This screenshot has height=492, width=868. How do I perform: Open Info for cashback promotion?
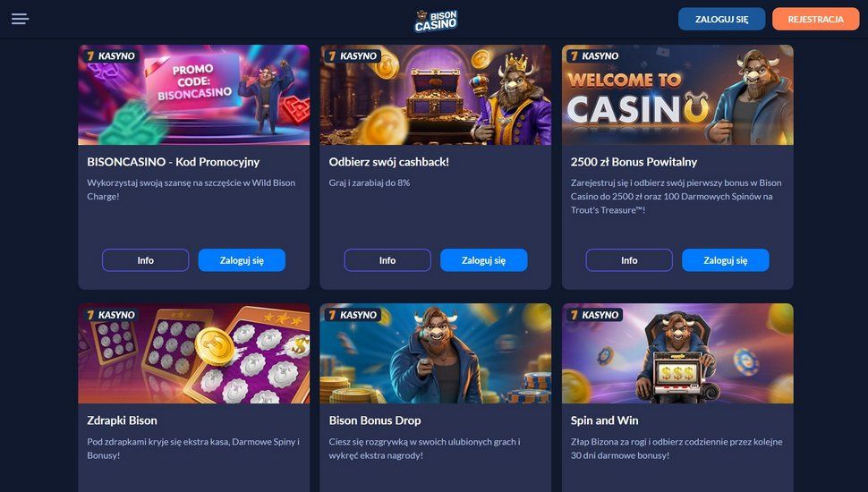pyautogui.click(x=387, y=260)
